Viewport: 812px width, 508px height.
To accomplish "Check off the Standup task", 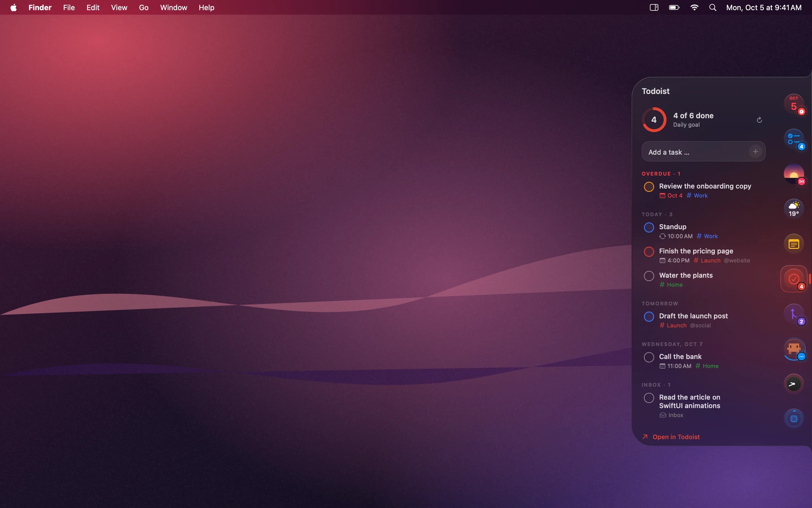I will coord(649,227).
